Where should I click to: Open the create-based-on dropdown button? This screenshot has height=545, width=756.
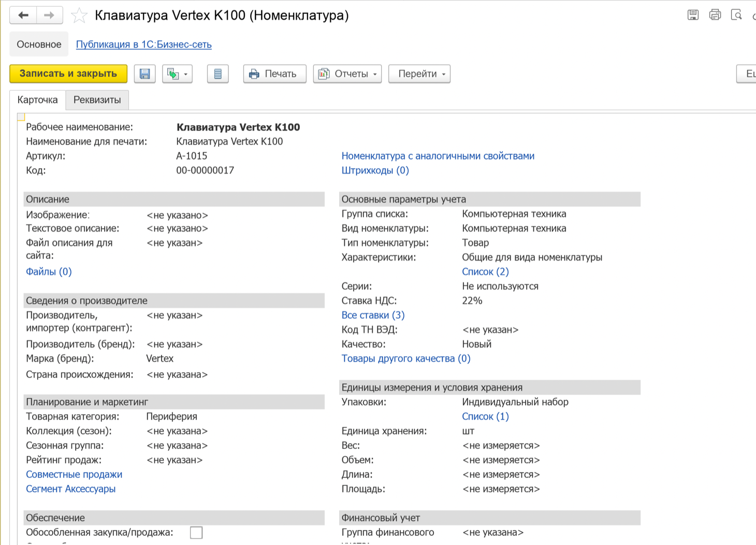(x=177, y=74)
